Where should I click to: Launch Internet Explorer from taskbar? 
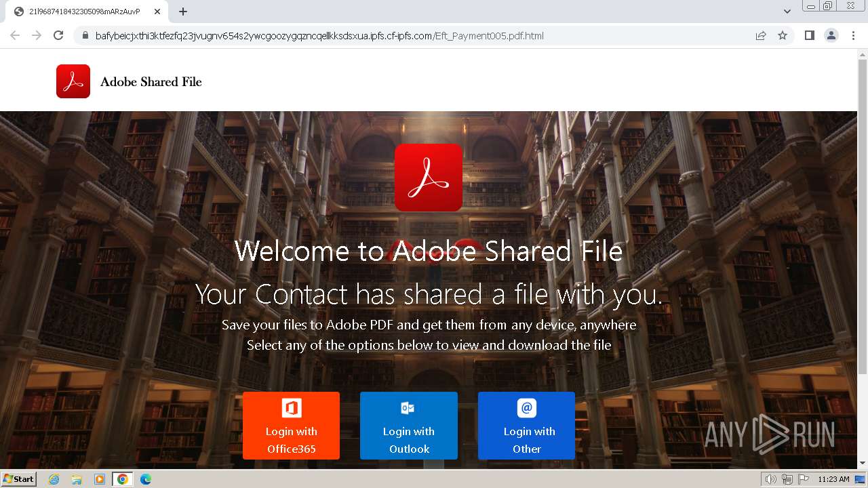(x=54, y=479)
